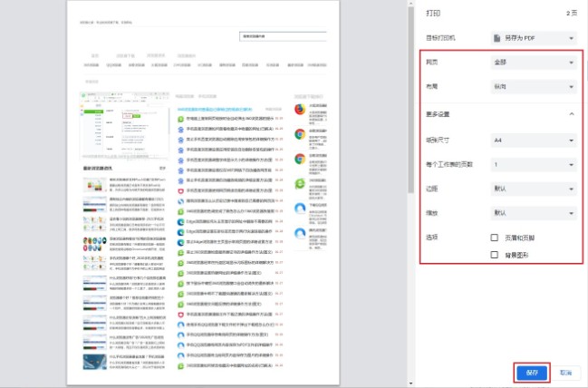This screenshot has width=588, height=388.
Task: Click the search box in the preview page
Action: coord(283,36)
